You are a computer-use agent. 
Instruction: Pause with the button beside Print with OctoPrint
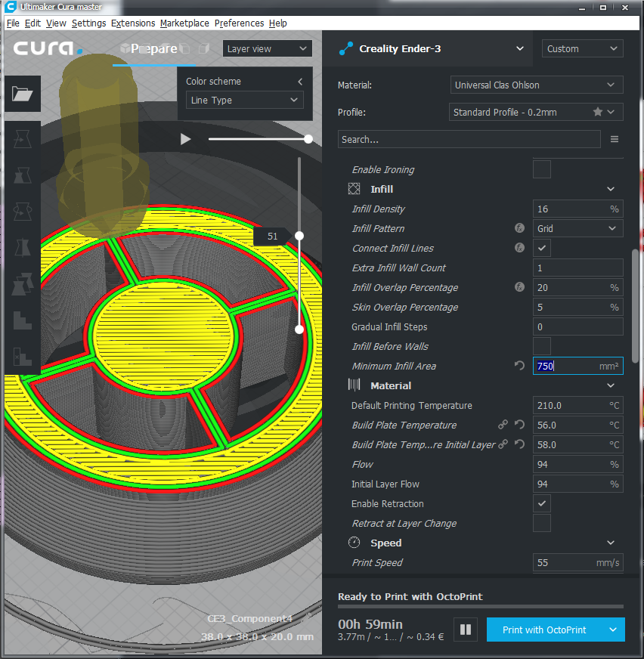pyautogui.click(x=466, y=630)
